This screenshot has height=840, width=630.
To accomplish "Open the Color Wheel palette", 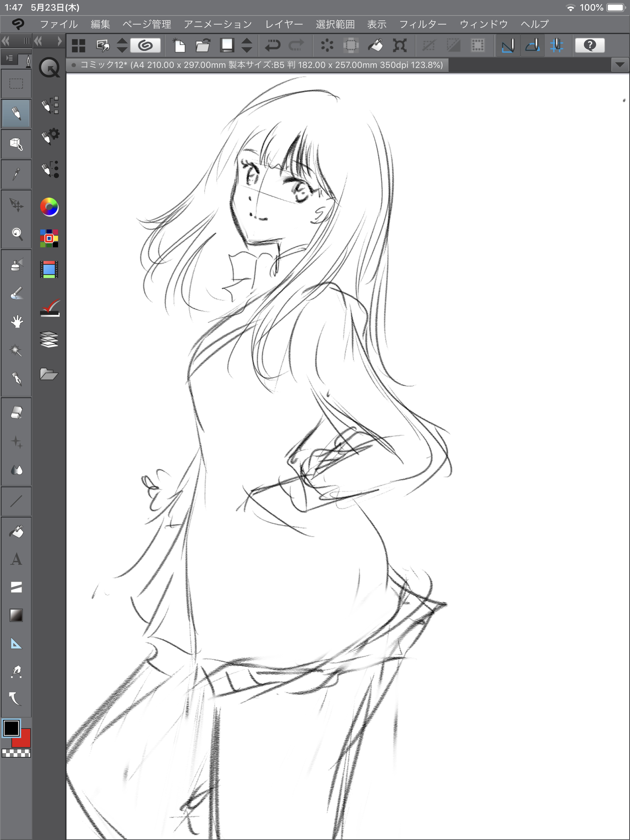I will pyautogui.click(x=49, y=207).
